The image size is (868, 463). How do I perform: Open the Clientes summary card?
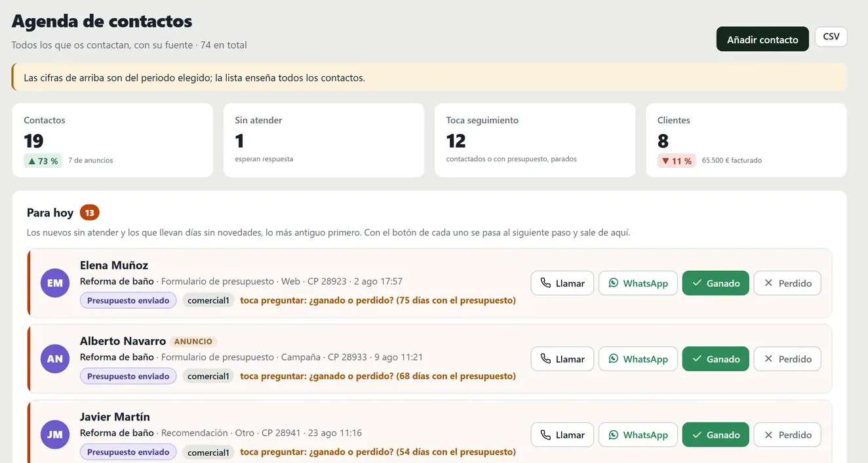click(x=746, y=140)
